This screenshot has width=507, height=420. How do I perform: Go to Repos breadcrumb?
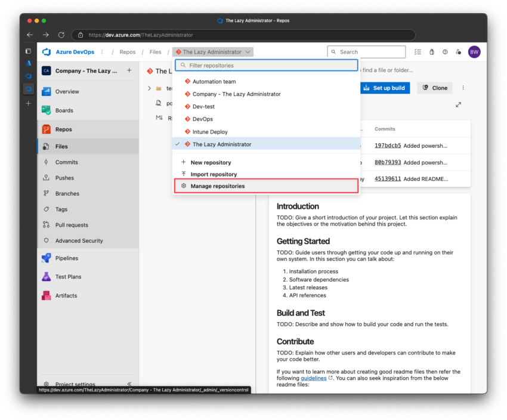point(128,52)
